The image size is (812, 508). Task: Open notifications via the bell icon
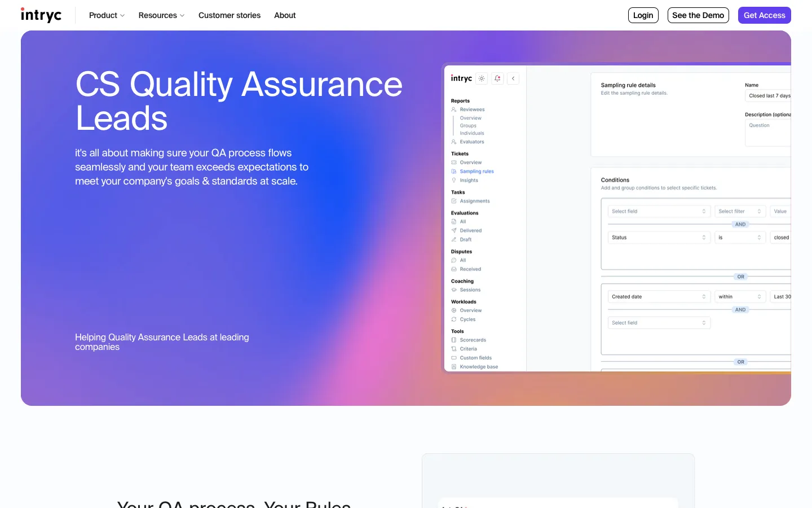(497, 78)
